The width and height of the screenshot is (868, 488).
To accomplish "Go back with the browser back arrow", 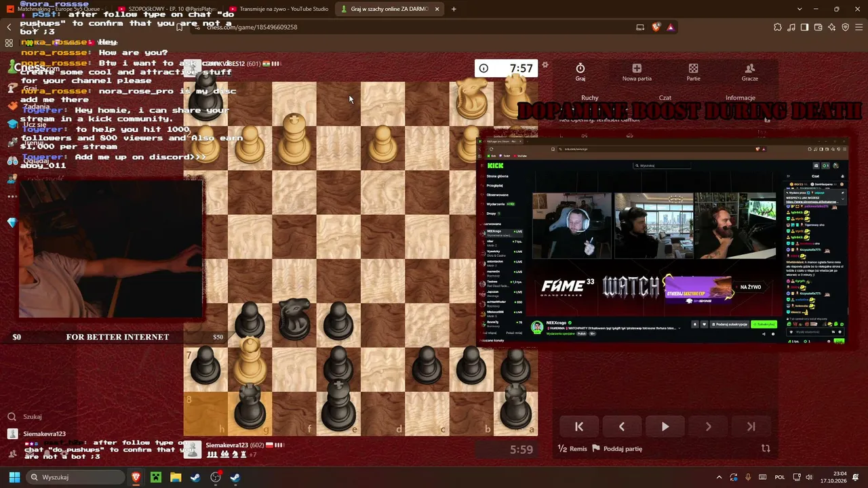I will (x=9, y=27).
